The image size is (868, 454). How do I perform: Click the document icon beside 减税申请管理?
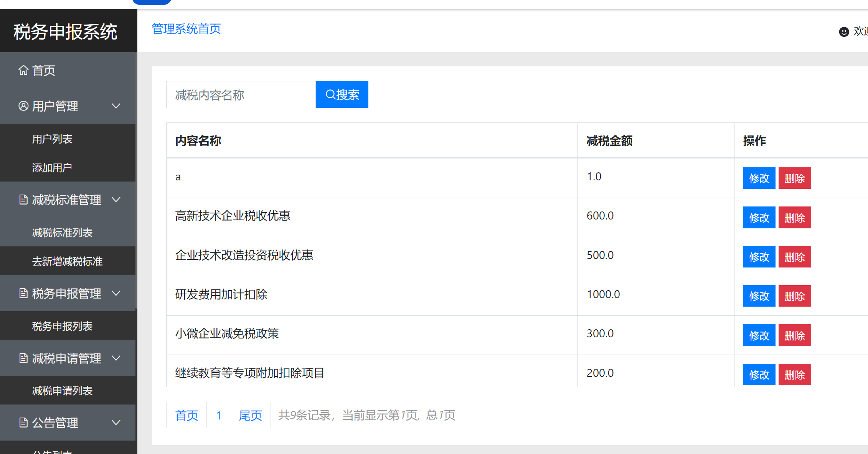[23, 358]
